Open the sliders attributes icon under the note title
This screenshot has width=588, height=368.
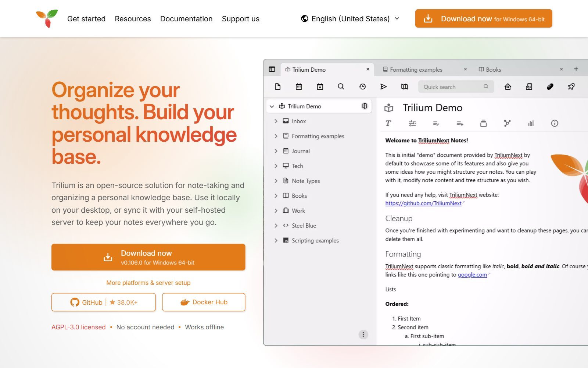[x=412, y=123]
